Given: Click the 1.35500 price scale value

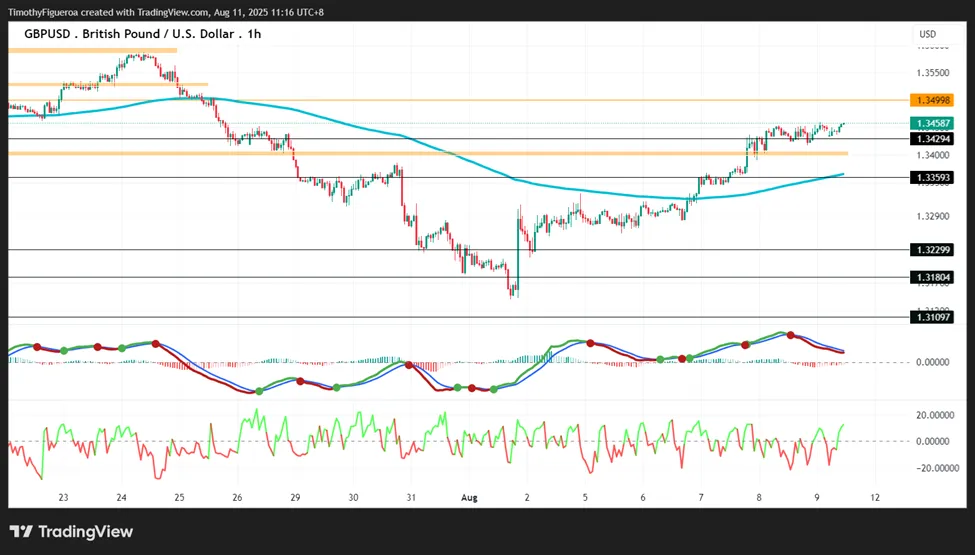Looking at the screenshot, I should point(933,73).
